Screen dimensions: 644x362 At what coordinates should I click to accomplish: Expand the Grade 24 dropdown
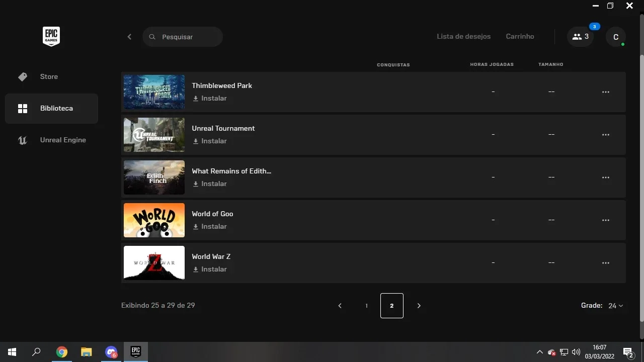tap(615, 306)
